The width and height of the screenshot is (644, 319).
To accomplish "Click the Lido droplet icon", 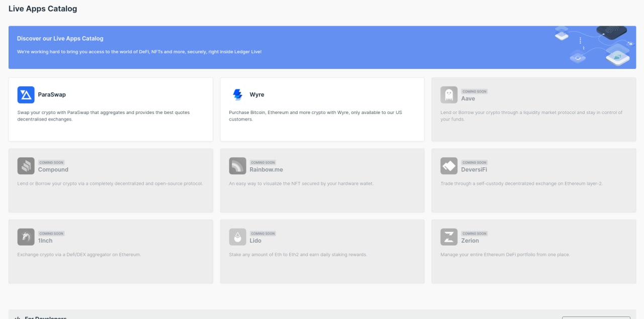I will [x=237, y=237].
